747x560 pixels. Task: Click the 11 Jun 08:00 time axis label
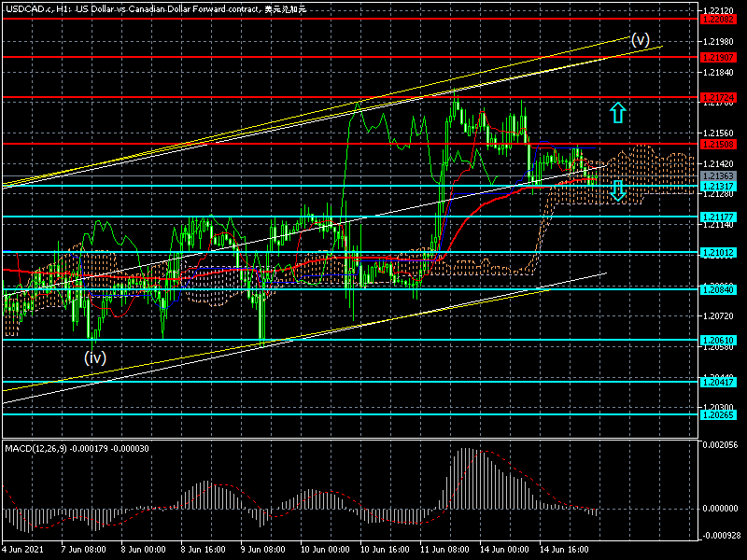pyautogui.click(x=444, y=549)
